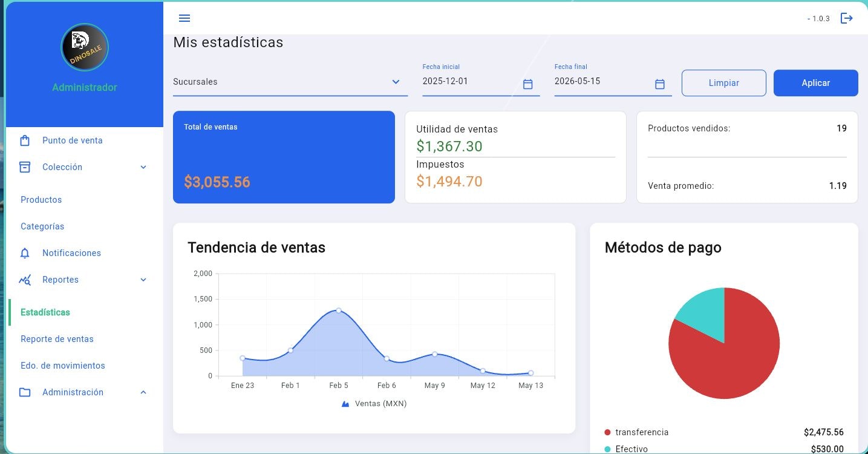Click the Venta promedio label
The height and width of the screenshot is (454, 868).
click(681, 186)
